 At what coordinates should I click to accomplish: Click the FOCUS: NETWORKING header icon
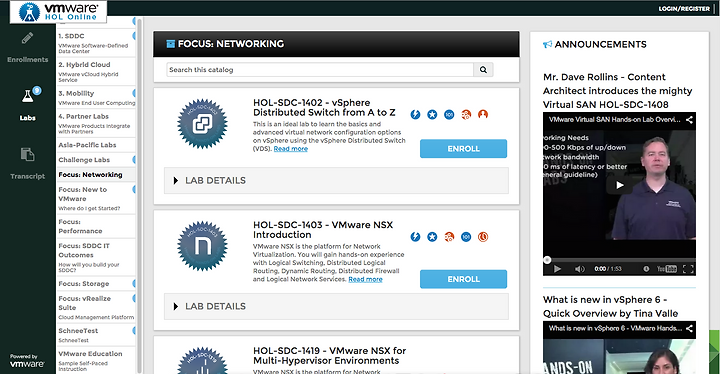coord(170,44)
